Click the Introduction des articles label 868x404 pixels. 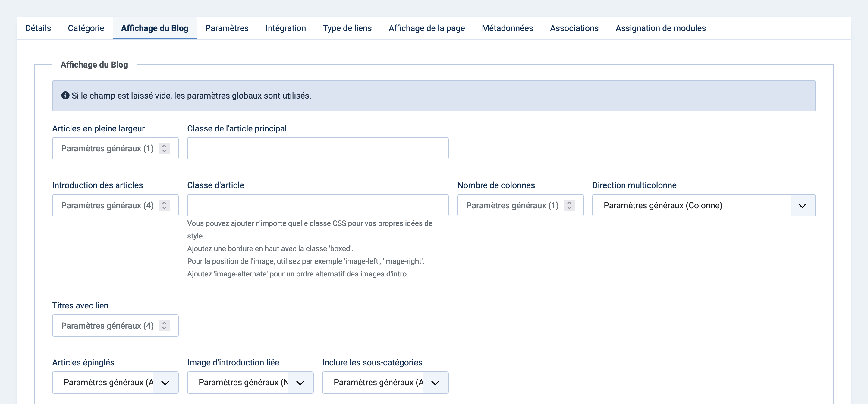(97, 185)
